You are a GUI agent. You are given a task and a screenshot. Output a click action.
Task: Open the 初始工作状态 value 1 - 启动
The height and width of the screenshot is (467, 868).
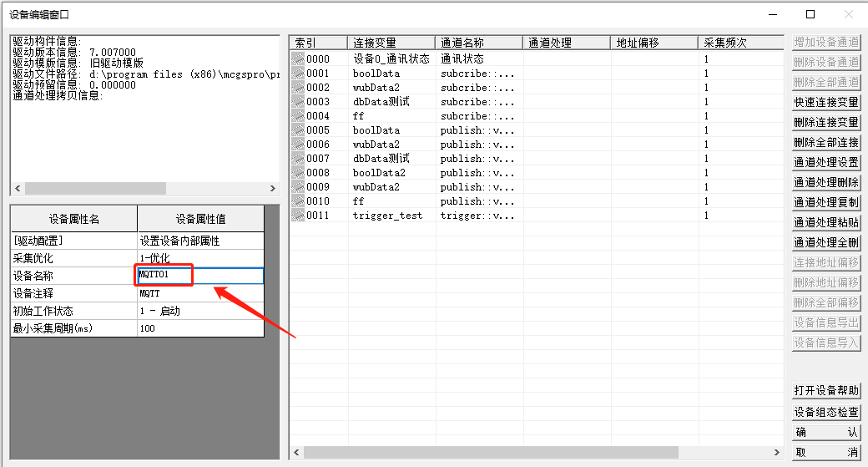click(x=200, y=311)
